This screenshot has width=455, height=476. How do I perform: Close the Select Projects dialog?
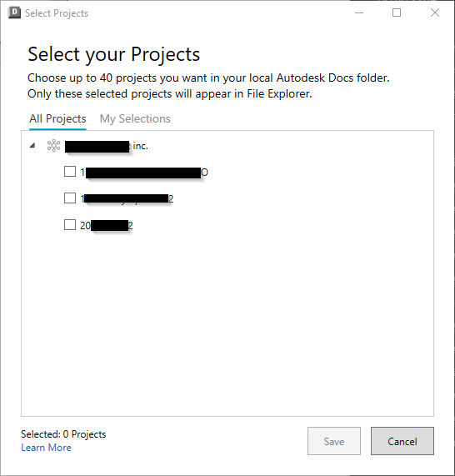pyautogui.click(x=435, y=13)
